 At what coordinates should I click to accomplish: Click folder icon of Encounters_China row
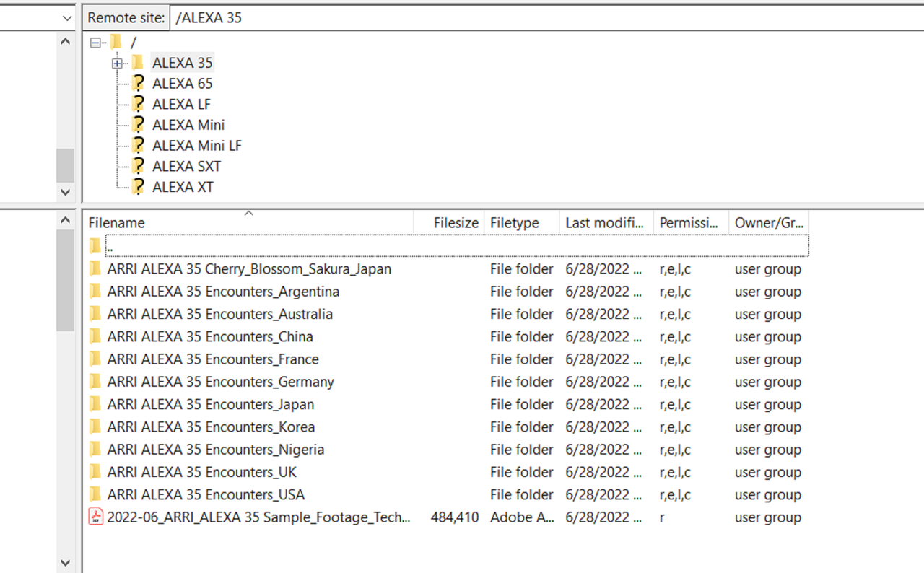click(95, 336)
